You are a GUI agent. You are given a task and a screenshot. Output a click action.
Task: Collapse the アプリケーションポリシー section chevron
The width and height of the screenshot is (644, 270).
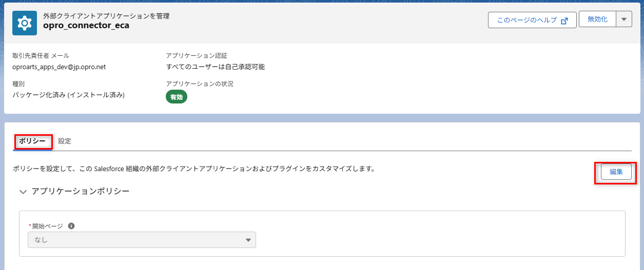tap(23, 192)
